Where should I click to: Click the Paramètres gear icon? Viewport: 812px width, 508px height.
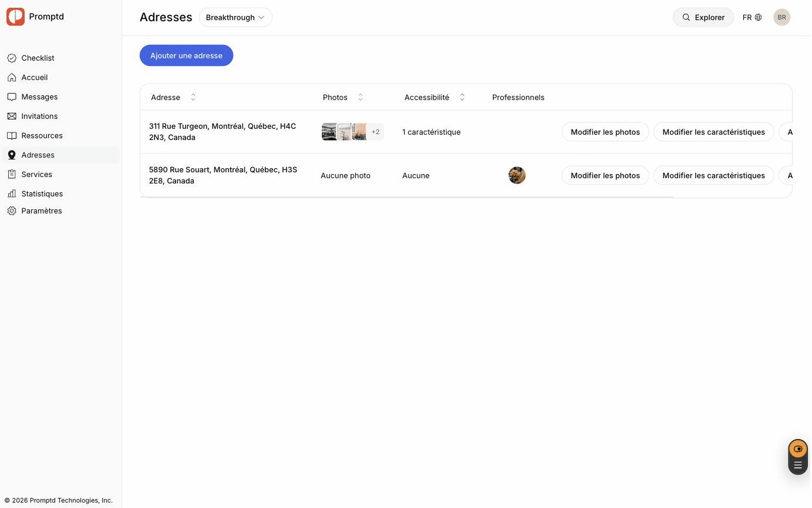tap(12, 211)
